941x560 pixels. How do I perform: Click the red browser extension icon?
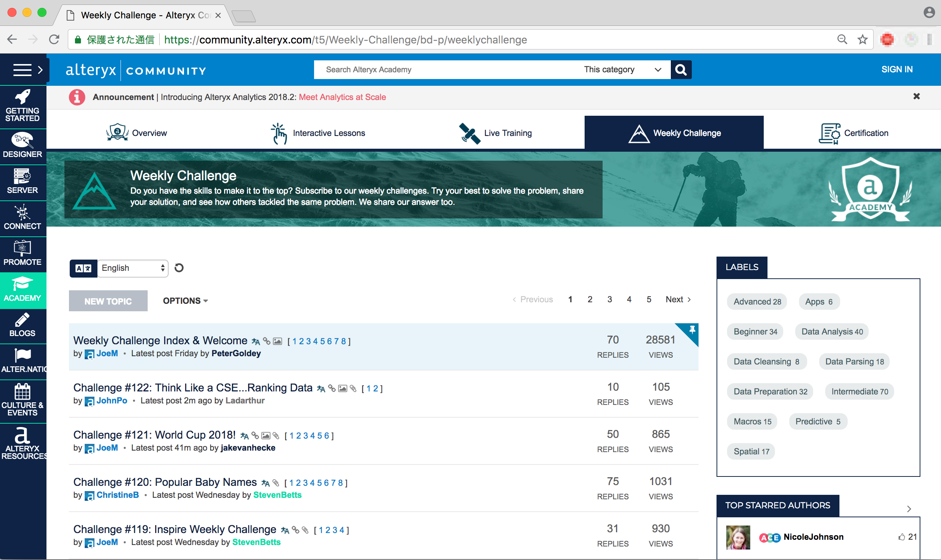[x=887, y=39]
